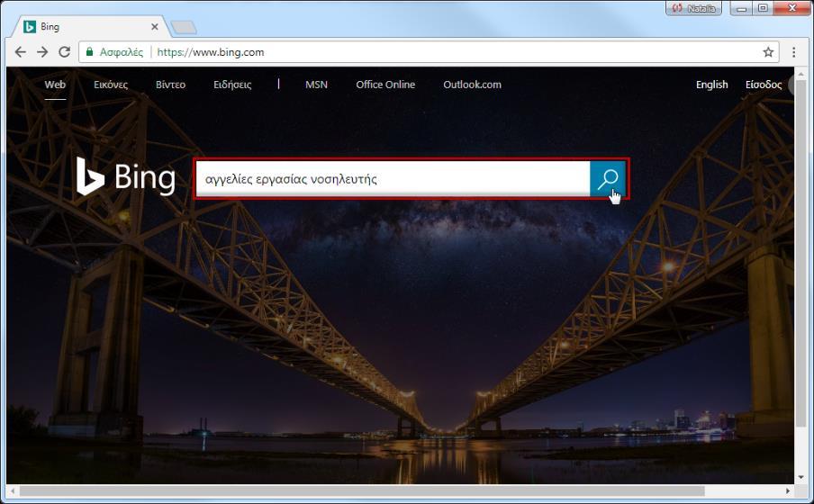Bookmark this page with the star icon
Image resolution: width=814 pixels, height=504 pixels.
pos(768,52)
